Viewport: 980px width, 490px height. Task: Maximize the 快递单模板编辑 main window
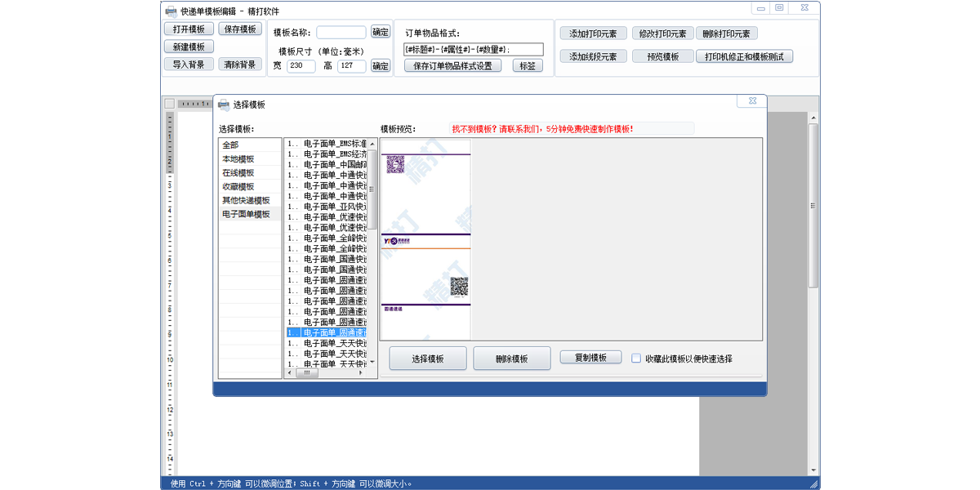point(779,8)
